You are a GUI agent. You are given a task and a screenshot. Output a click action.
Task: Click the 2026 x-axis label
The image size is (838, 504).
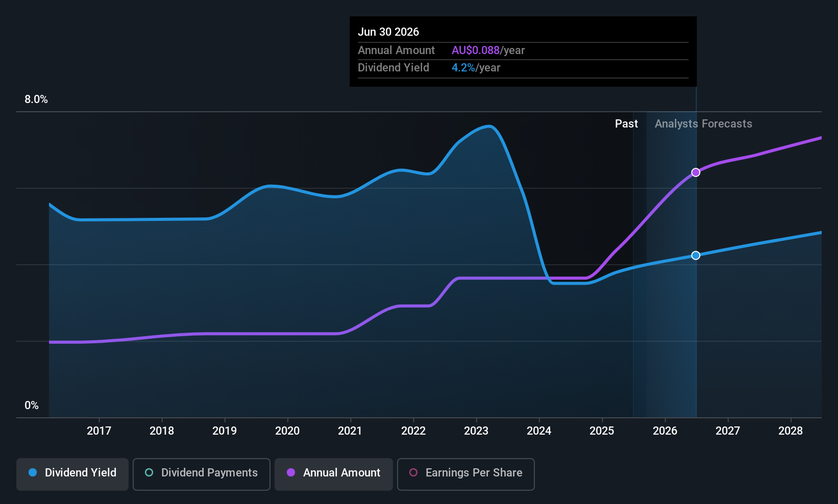665,431
